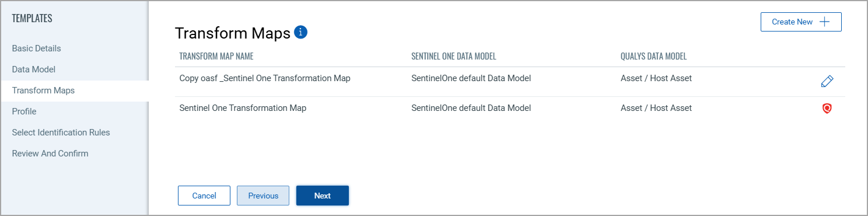Click the Sentinel One Data Model column header
Screen dimensions: 868x216
[x=453, y=57]
